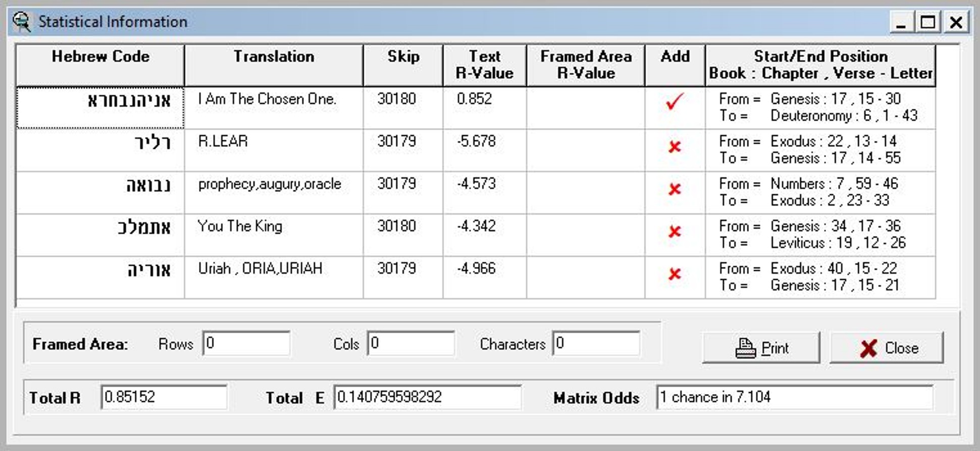The width and height of the screenshot is (980, 451).
Task: Minimize the Statistical Information window
Action: click(x=901, y=22)
